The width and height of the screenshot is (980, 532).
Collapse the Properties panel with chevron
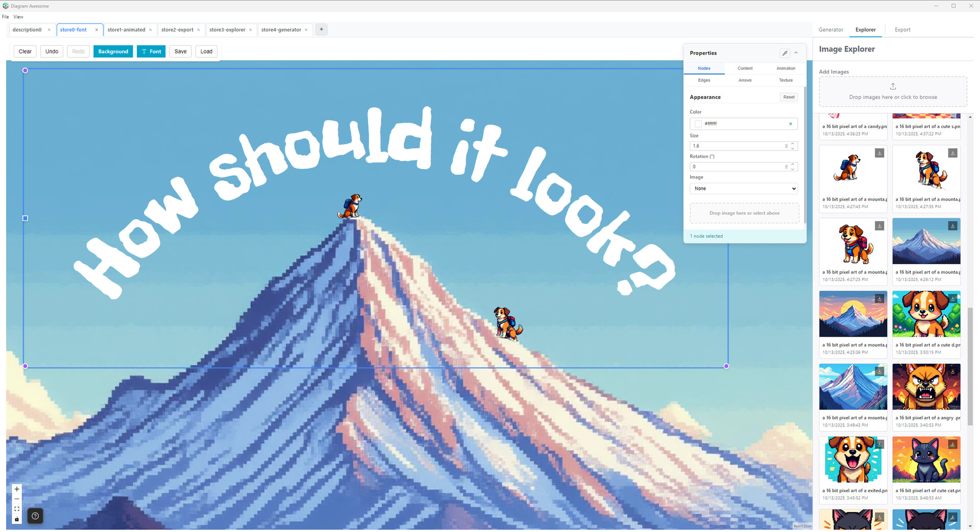(796, 53)
